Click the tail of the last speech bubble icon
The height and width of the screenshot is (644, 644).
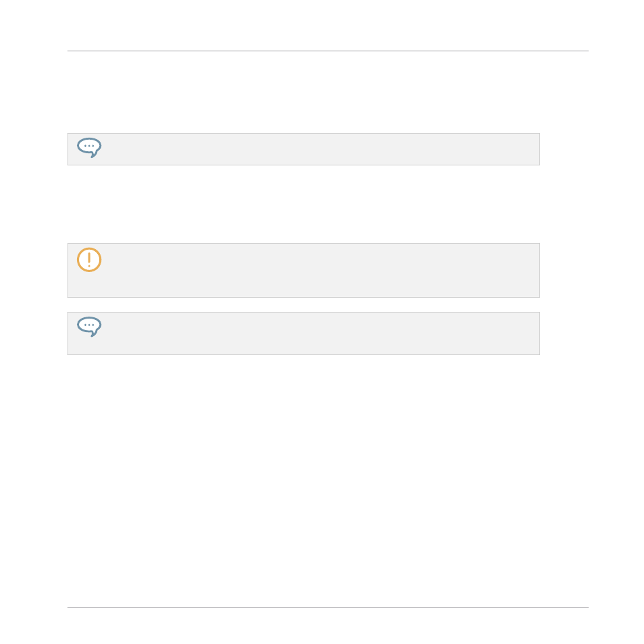click(94, 334)
